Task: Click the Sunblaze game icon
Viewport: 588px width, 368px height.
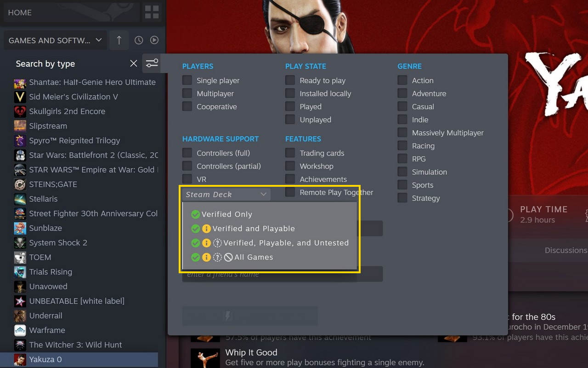Action: point(20,228)
